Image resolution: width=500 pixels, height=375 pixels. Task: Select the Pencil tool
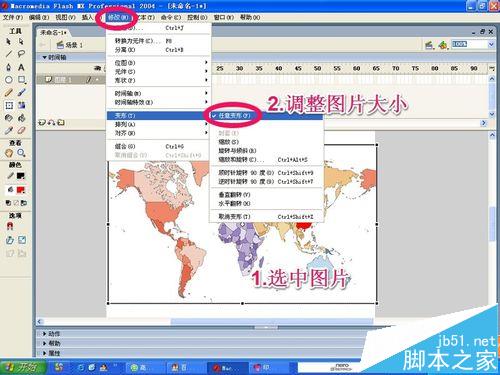(x=9, y=92)
